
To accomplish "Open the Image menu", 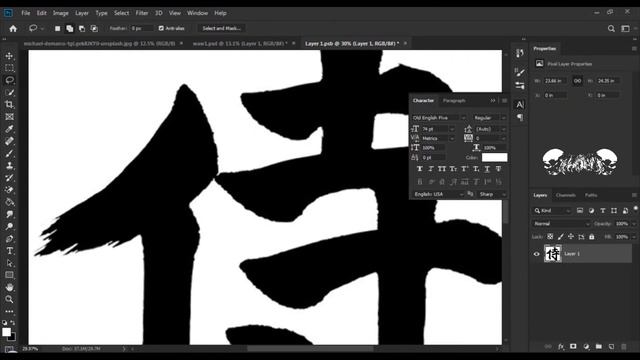I will click(60, 13).
